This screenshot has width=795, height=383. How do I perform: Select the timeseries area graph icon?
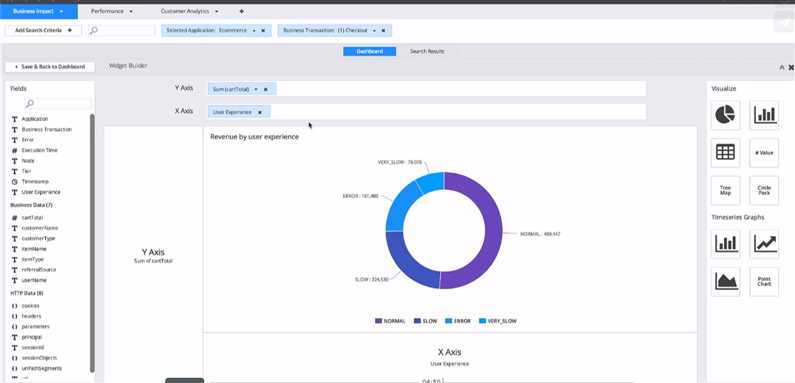point(725,282)
